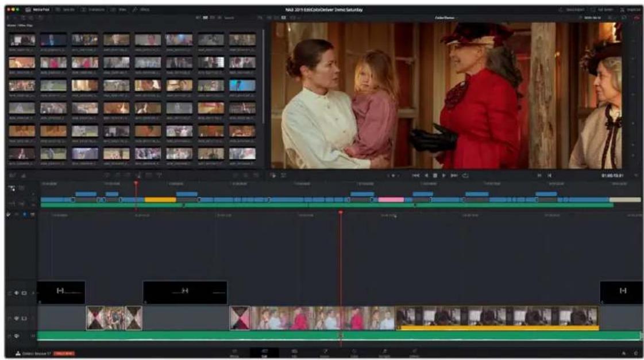Open the Transitions tab
644x360 pixels.
93,9
